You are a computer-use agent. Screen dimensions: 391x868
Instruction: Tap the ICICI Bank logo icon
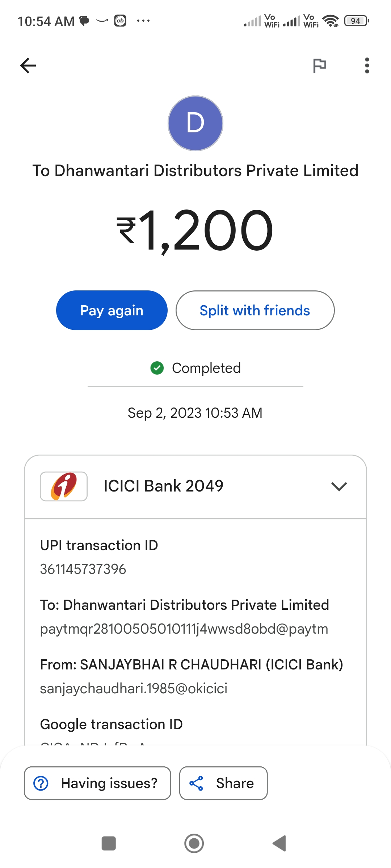pos(64,486)
